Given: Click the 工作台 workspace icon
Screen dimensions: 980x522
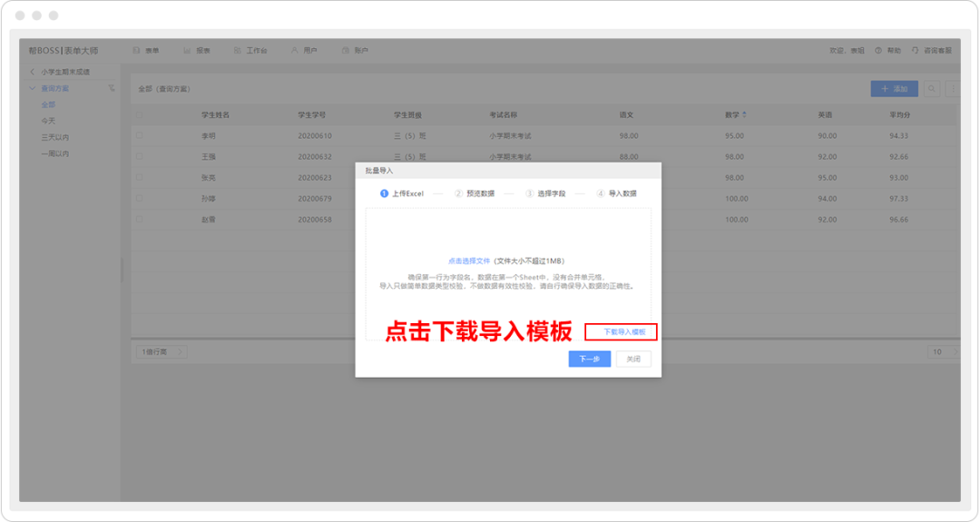Looking at the screenshot, I should click(x=238, y=51).
